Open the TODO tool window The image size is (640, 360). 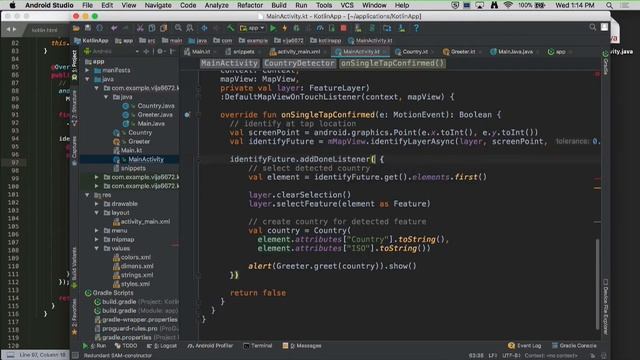point(126,346)
